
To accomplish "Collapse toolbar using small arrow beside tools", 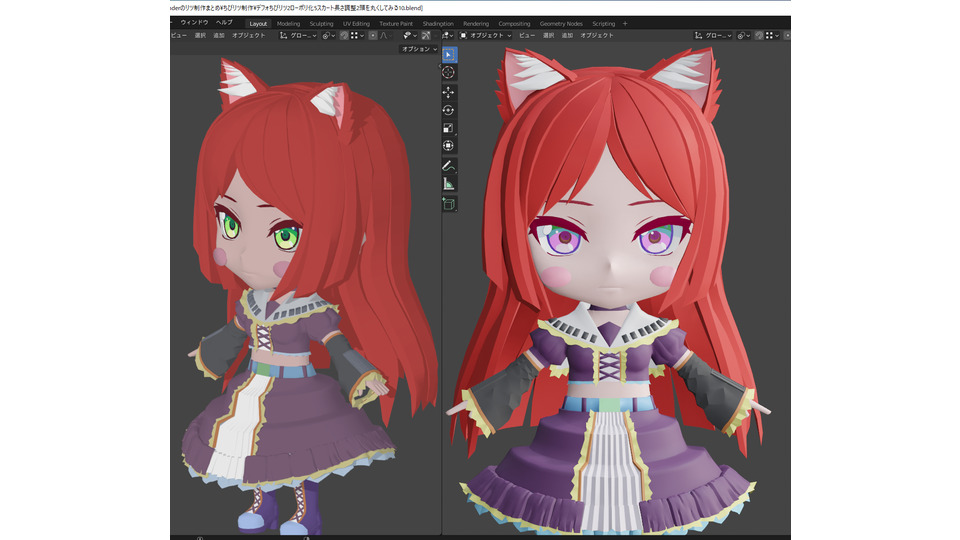I will tap(439, 66).
